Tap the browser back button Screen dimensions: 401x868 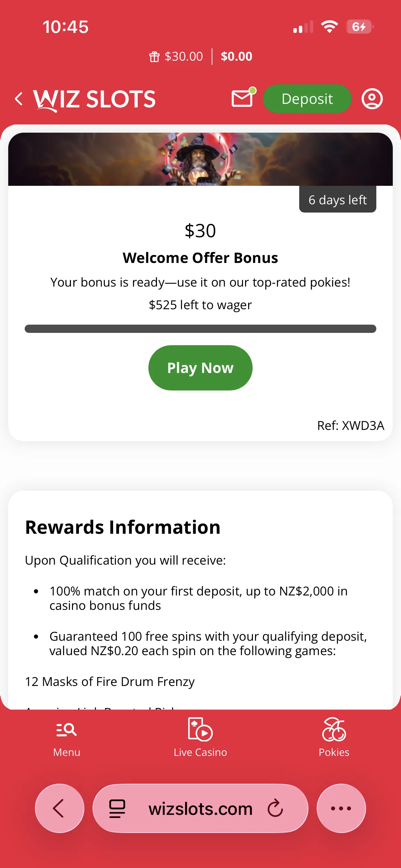(59, 808)
